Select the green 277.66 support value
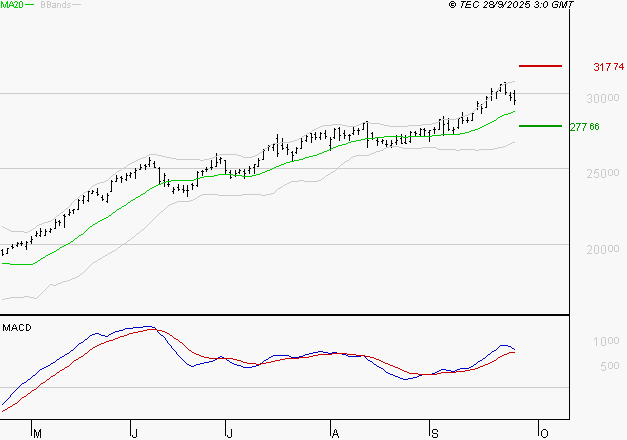 tap(585, 127)
